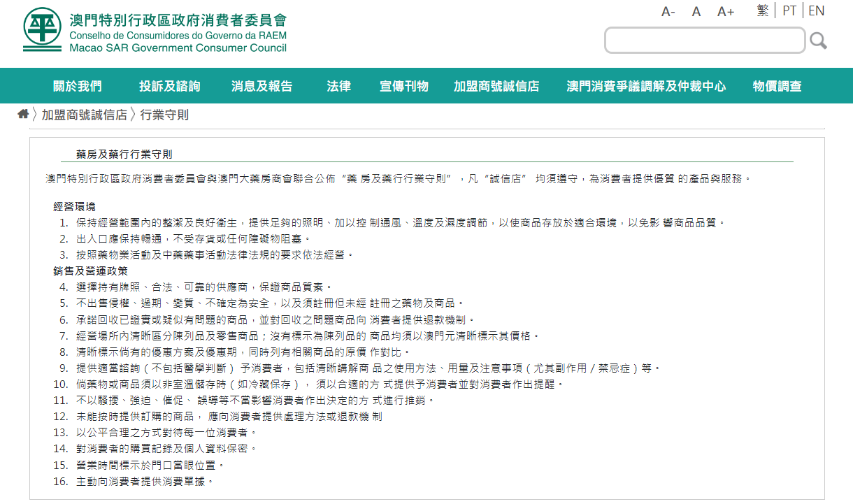Open the 消息及報告 menu
The width and height of the screenshot is (853, 504).
261,87
